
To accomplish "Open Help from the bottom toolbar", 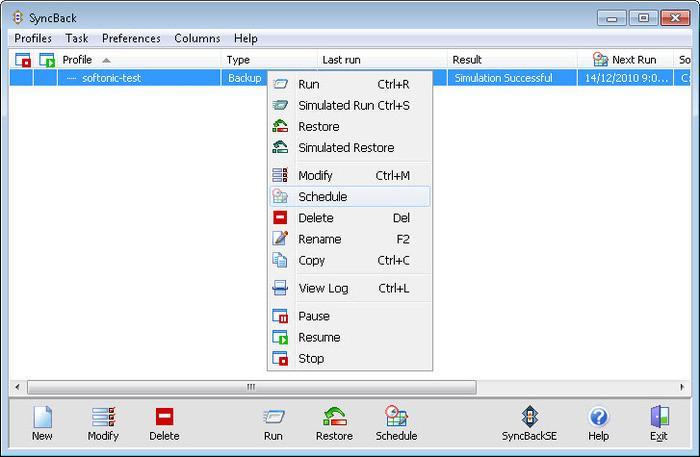I will click(x=598, y=417).
